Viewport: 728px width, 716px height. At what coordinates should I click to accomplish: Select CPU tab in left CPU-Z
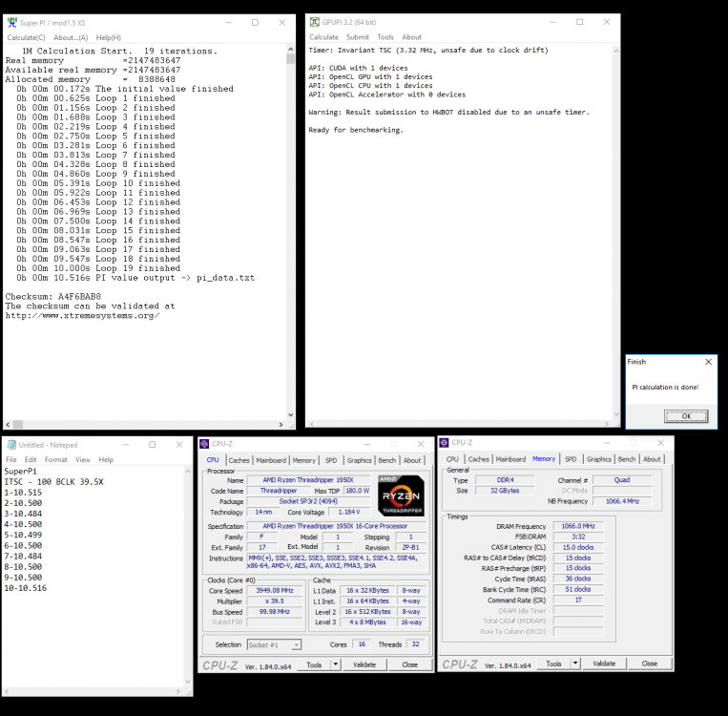pyautogui.click(x=213, y=459)
